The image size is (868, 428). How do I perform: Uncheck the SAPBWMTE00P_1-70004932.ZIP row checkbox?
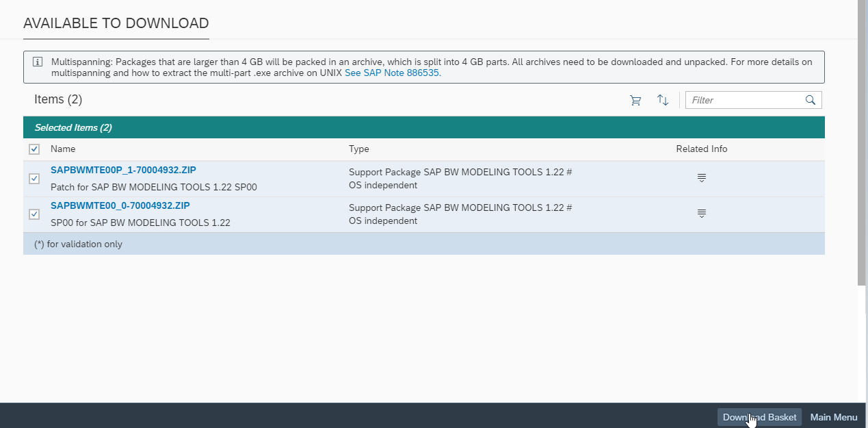pyautogui.click(x=34, y=179)
